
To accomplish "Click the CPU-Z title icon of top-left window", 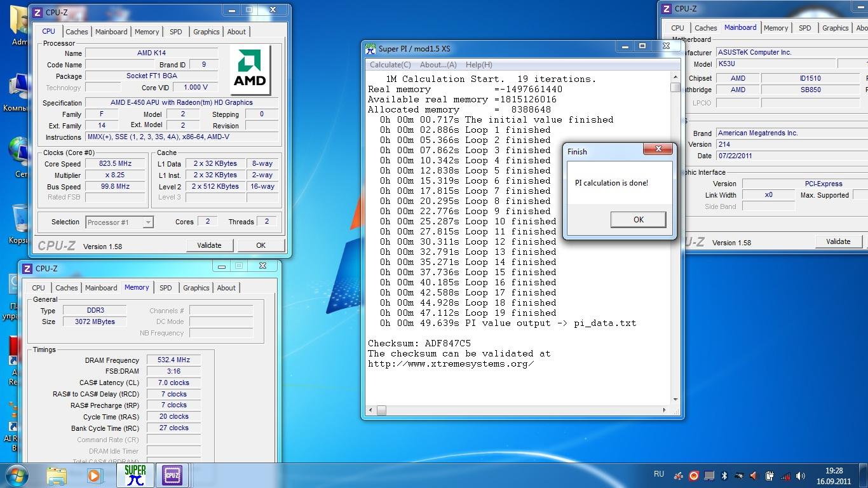I will (x=37, y=12).
